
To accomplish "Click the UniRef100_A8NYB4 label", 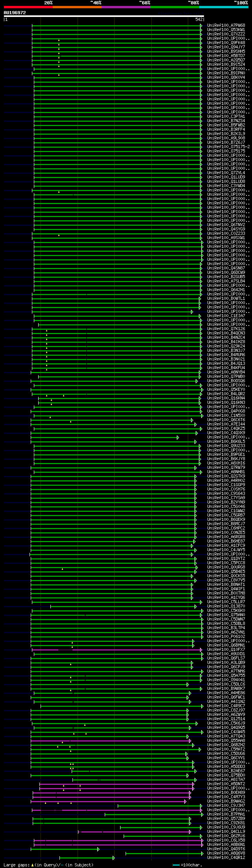I will [x=226, y=372].
